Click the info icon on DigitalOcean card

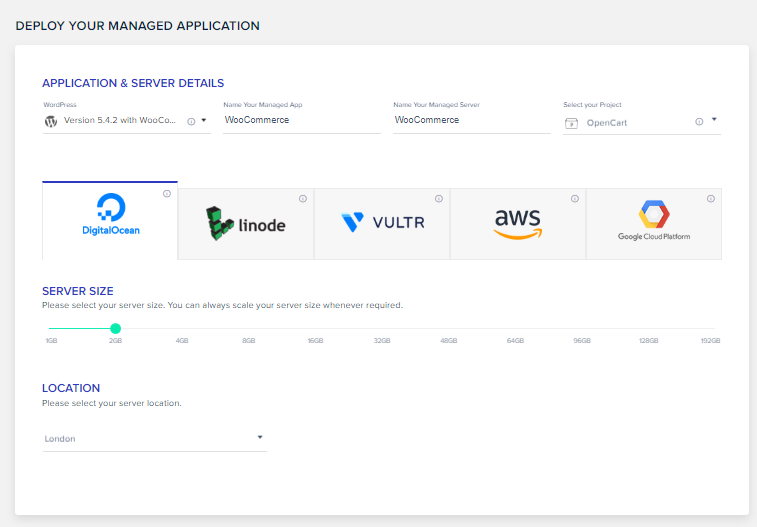click(x=167, y=194)
